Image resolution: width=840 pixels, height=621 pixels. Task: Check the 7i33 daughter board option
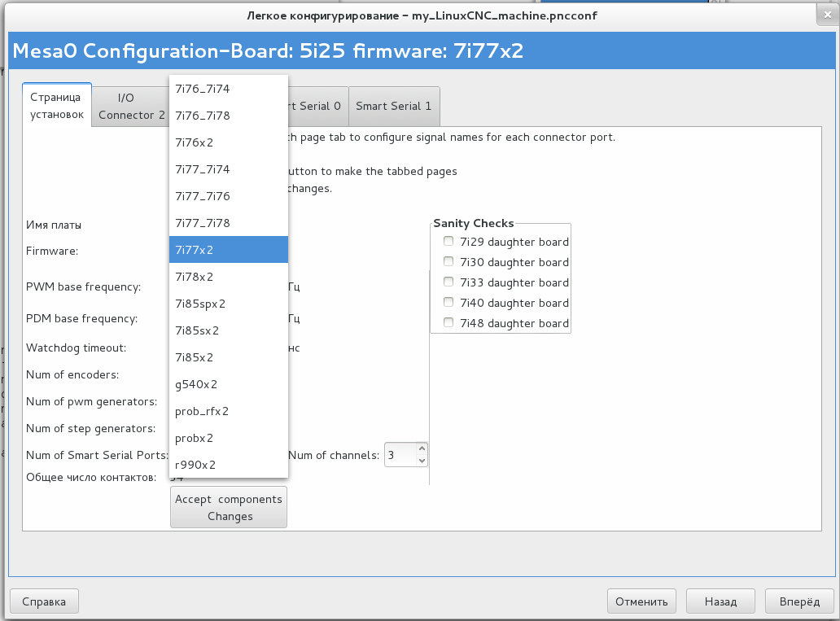[448, 282]
